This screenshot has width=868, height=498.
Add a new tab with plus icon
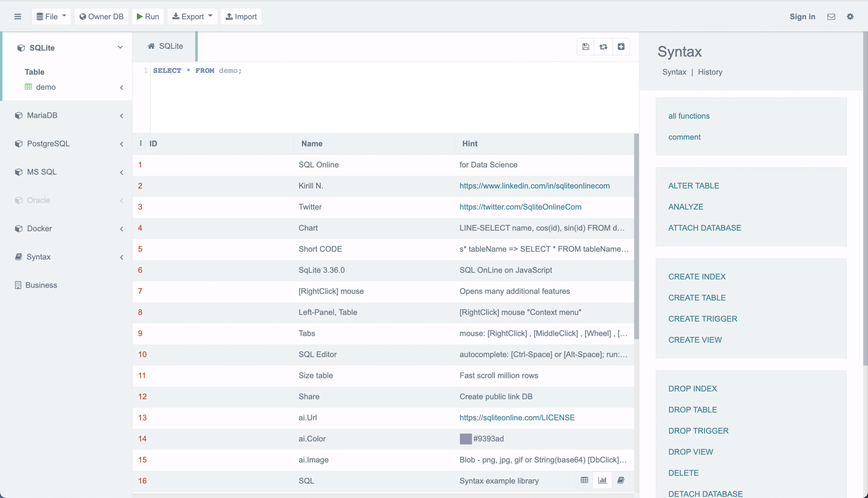(621, 47)
